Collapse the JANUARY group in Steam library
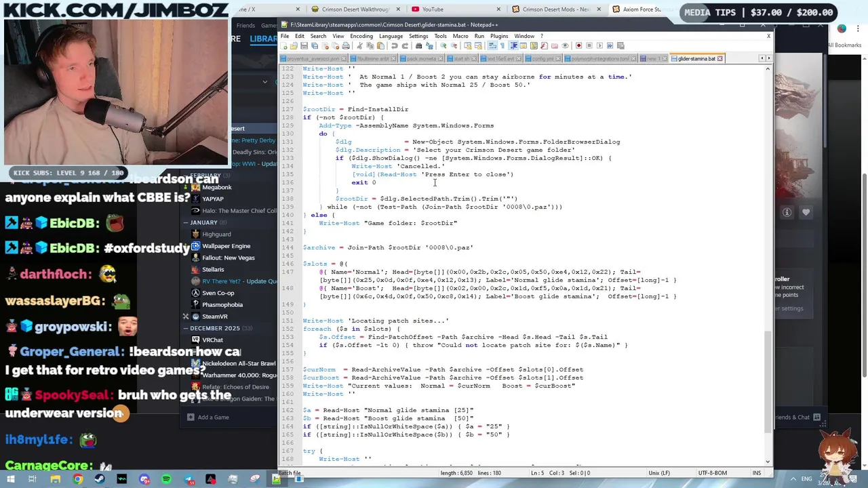 pyautogui.click(x=185, y=222)
